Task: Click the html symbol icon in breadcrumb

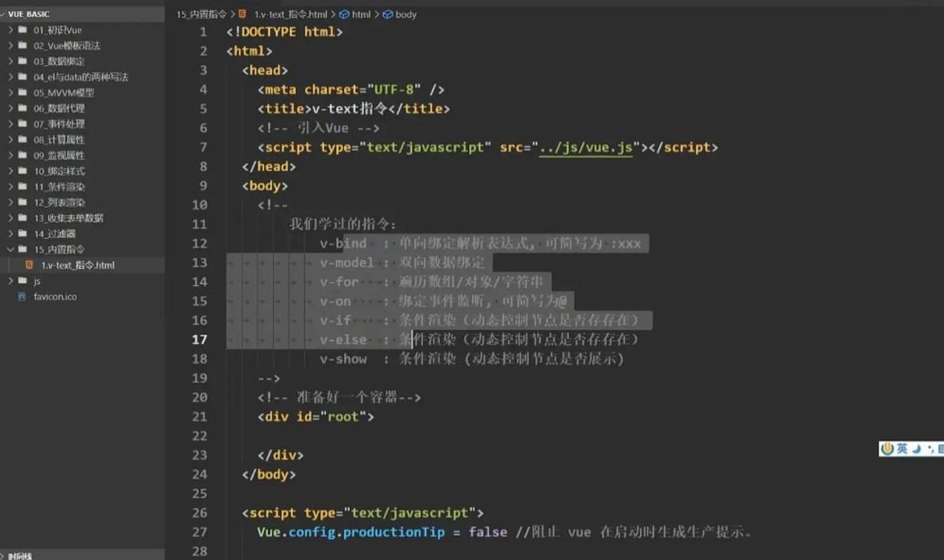Action: click(344, 14)
